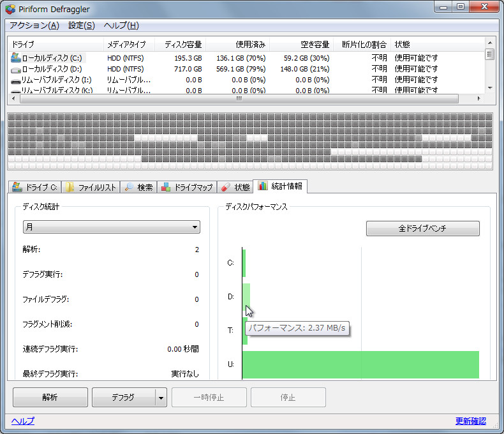The height and width of the screenshot is (434, 504).
Task: Click the drive list scroll up arrow
Action: 489,43
